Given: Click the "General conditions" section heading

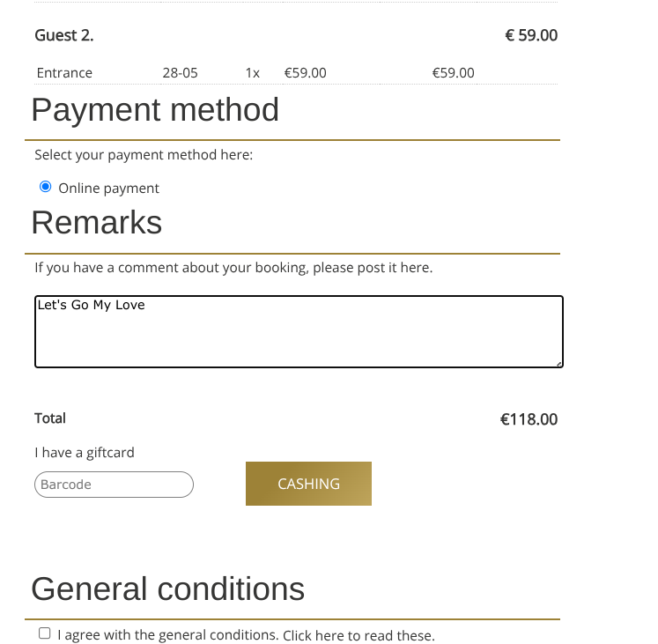Looking at the screenshot, I should 168,588.
